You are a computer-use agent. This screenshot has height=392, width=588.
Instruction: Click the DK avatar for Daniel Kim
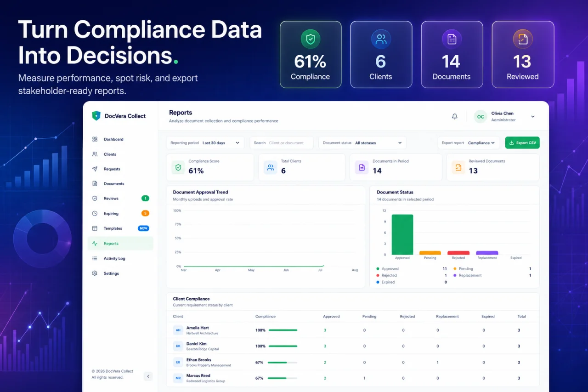(178, 346)
